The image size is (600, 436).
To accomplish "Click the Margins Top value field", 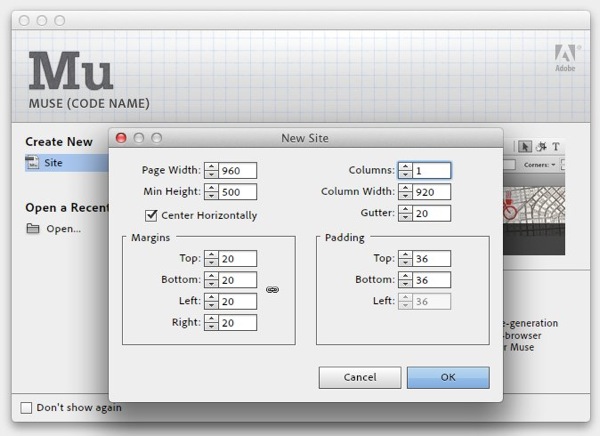I will pos(238,258).
